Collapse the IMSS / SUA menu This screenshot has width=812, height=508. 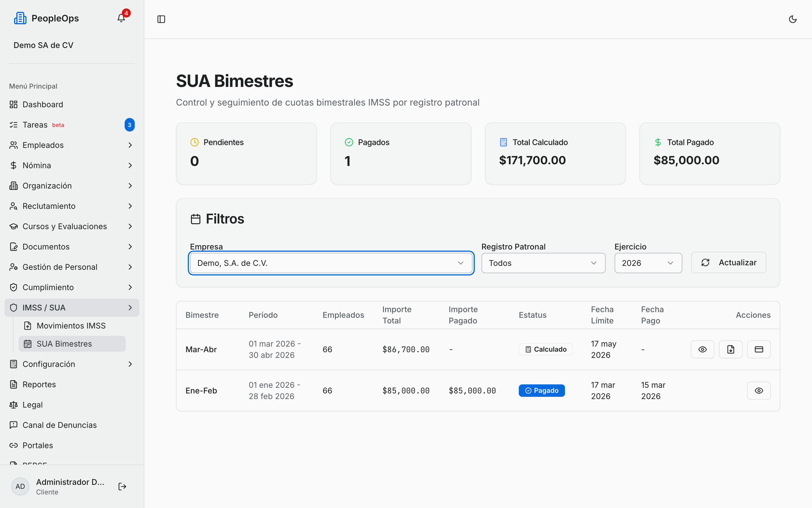(72, 308)
